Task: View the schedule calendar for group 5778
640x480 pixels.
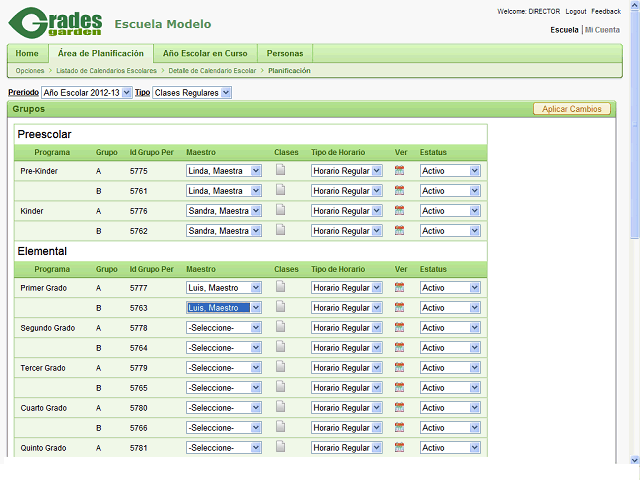Action: [399, 327]
